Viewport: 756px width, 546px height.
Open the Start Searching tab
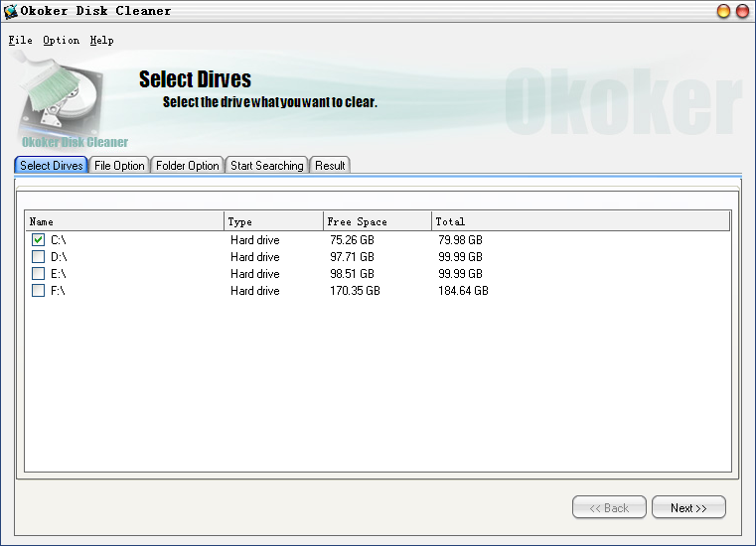[x=266, y=166]
